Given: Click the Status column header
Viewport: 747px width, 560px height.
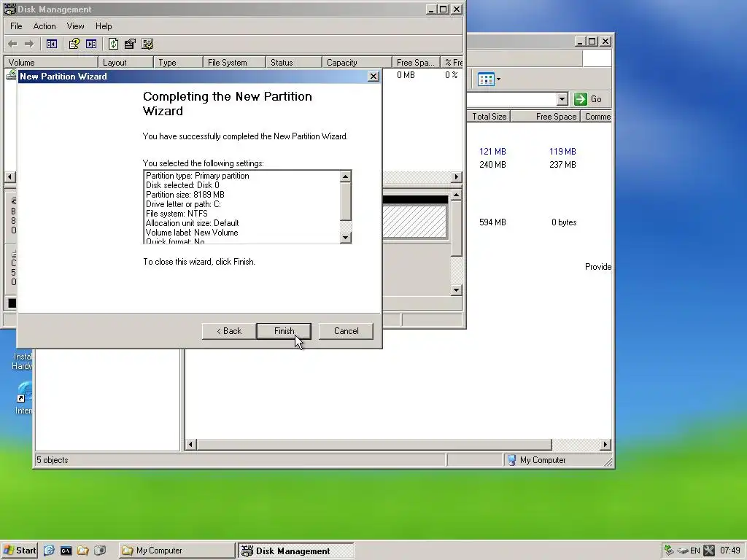Looking at the screenshot, I should [293, 63].
